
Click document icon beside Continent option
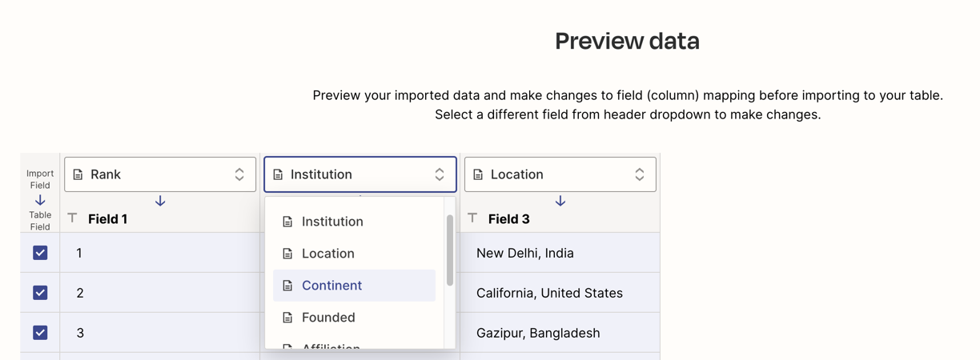(287, 286)
